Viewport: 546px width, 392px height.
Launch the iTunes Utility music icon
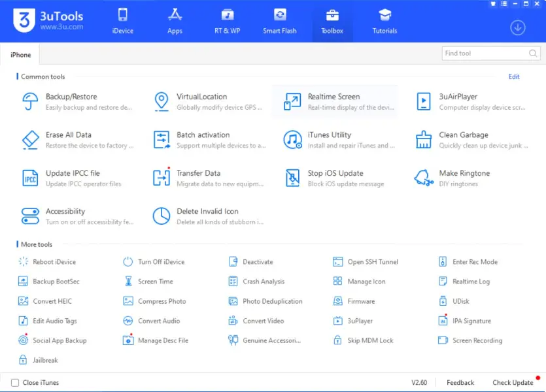[x=292, y=140]
